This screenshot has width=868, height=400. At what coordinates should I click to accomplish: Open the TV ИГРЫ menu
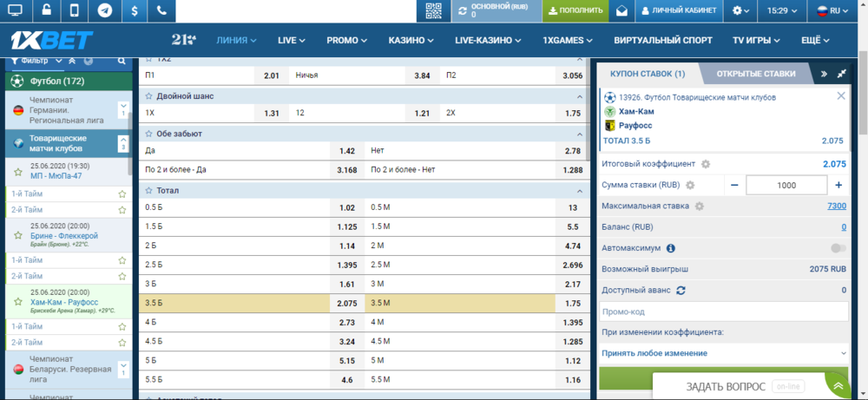756,41
